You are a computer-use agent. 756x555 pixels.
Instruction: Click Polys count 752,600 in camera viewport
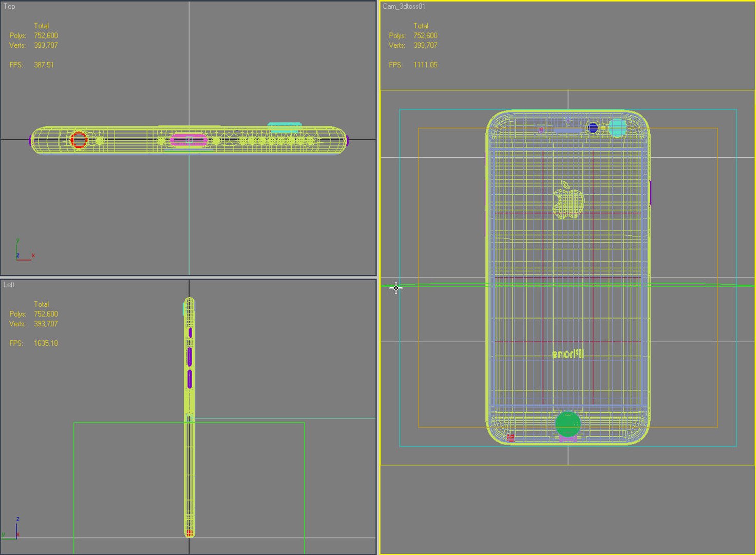coord(425,35)
